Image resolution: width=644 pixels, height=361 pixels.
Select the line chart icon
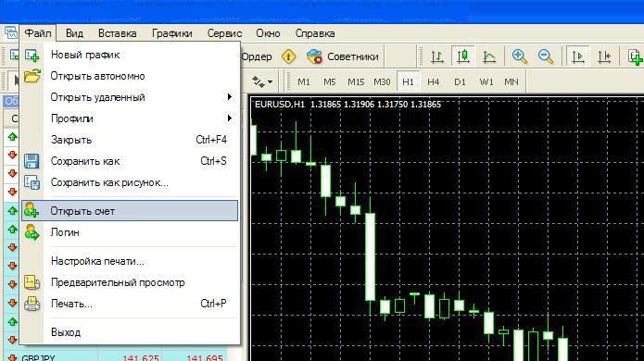tap(489, 56)
